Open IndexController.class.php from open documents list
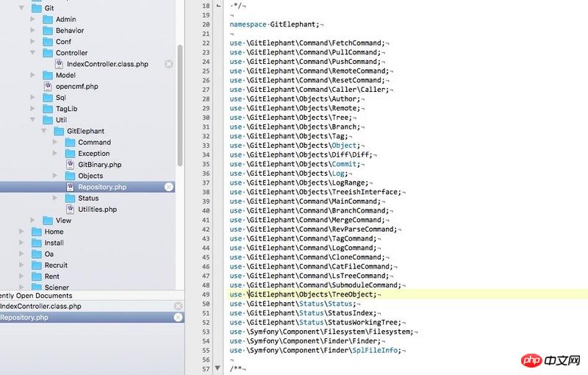Screen dimensions: 588x375 coord(40,306)
